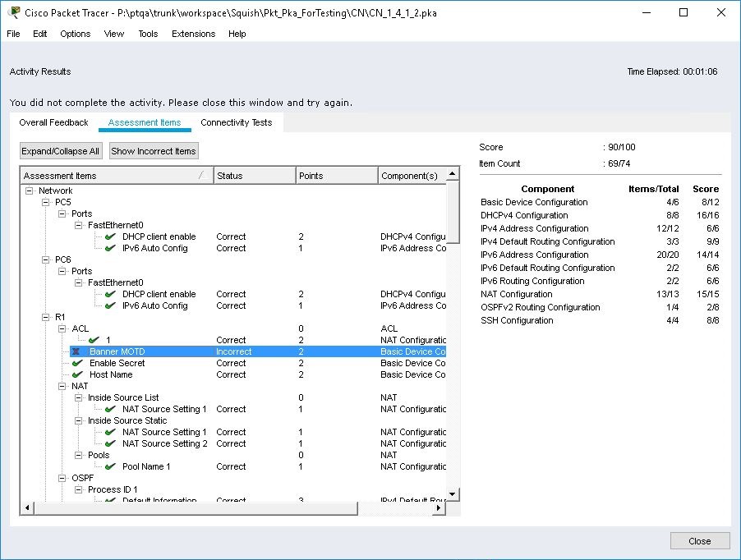Open the Options menu

pos(75,34)
